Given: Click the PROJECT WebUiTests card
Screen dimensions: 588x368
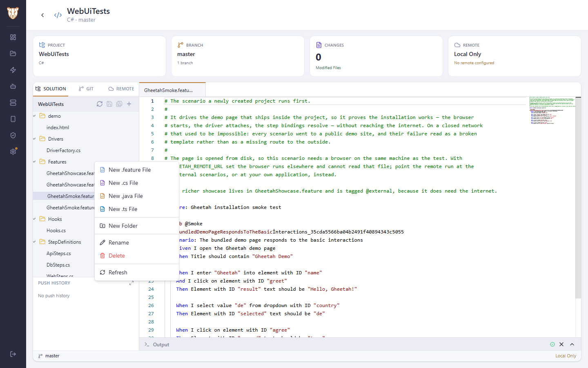Looking at the screenshot, I should point(99,56).
